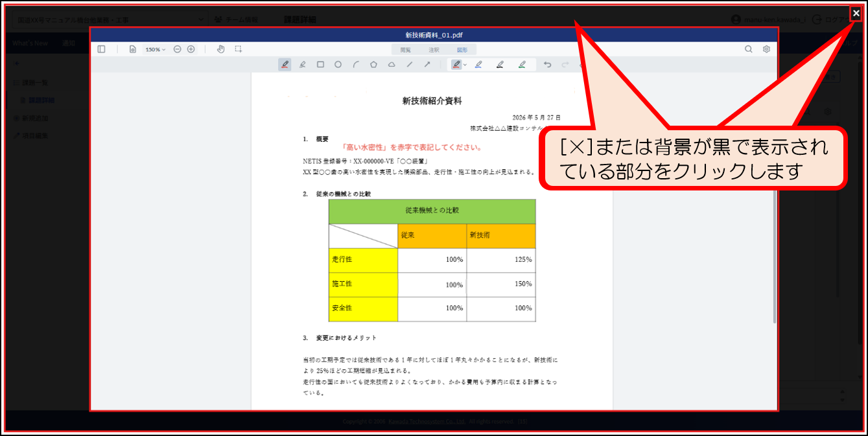The image size is (868, 436).
Task: Click the 125% value in the table
Action: coord(522,260)
